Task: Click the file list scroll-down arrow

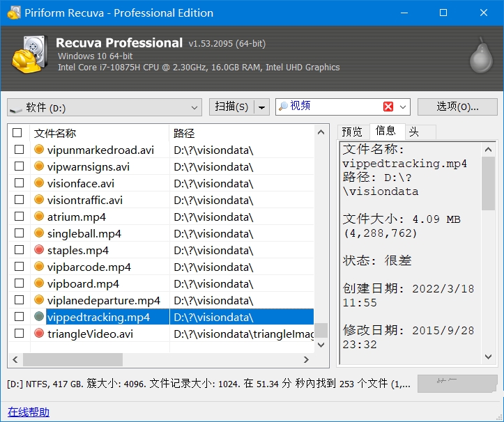Action: coord(321,345)
